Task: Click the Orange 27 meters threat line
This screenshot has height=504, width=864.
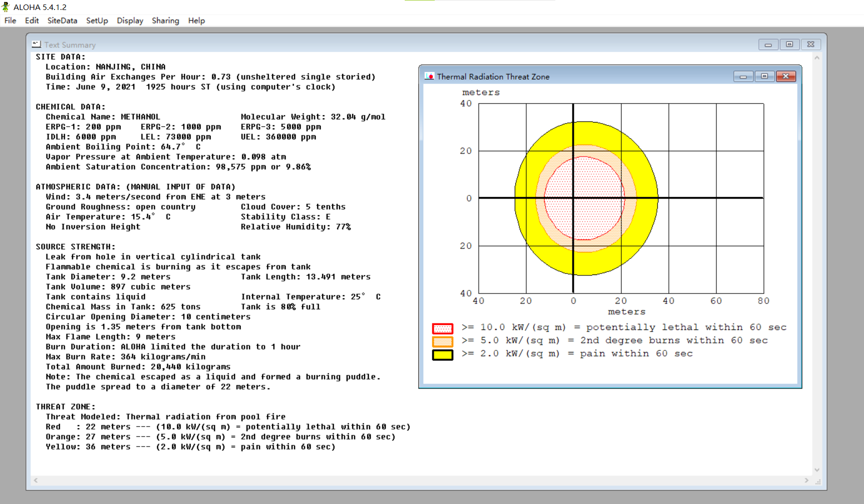Action: [221, 437]
